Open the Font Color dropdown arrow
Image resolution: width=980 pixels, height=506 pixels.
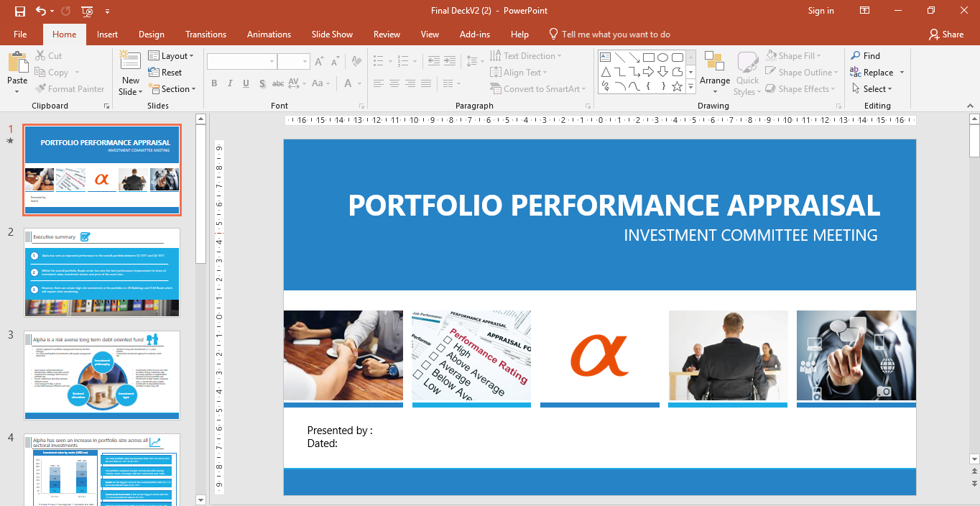point(359,83)
